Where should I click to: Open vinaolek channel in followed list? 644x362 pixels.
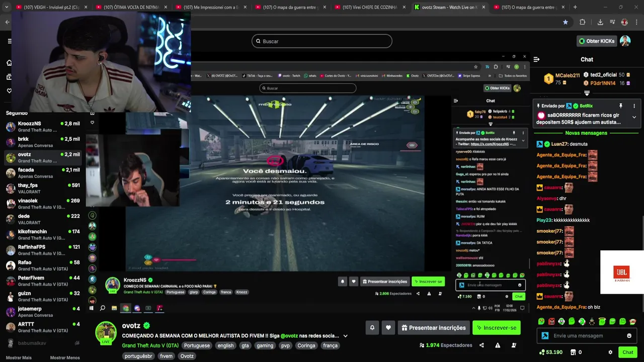43,204
